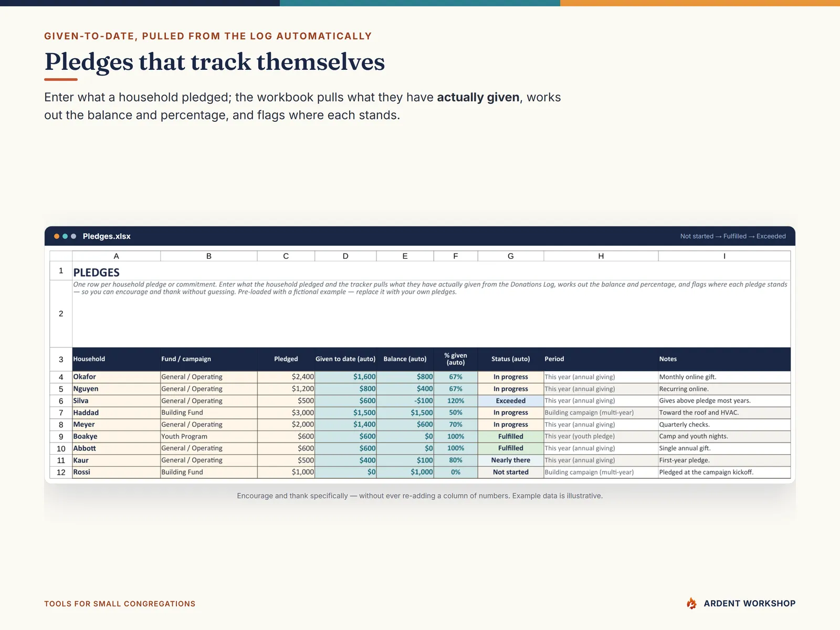Select the Nguyen household cell
Viewport: 840px width, 630px height.
click(116, 389)
